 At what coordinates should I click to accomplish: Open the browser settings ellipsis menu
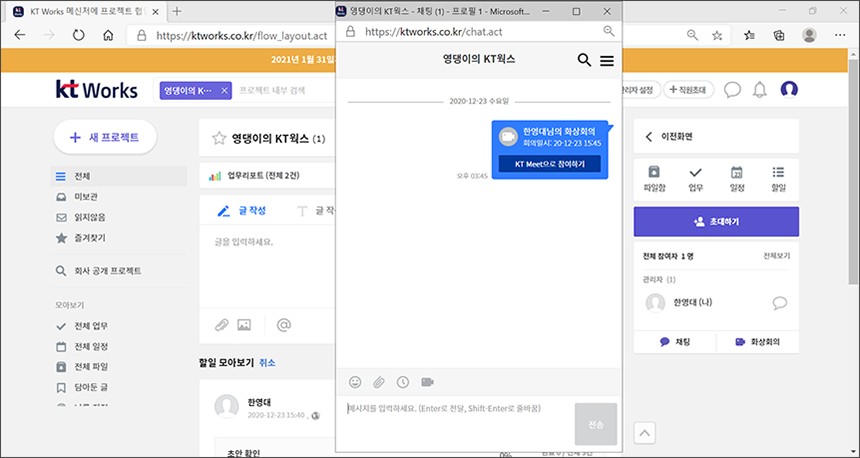[840, 35]
